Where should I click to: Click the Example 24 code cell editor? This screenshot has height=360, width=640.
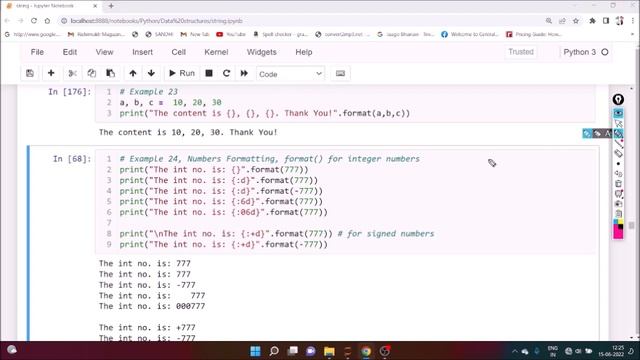[345, 202]
